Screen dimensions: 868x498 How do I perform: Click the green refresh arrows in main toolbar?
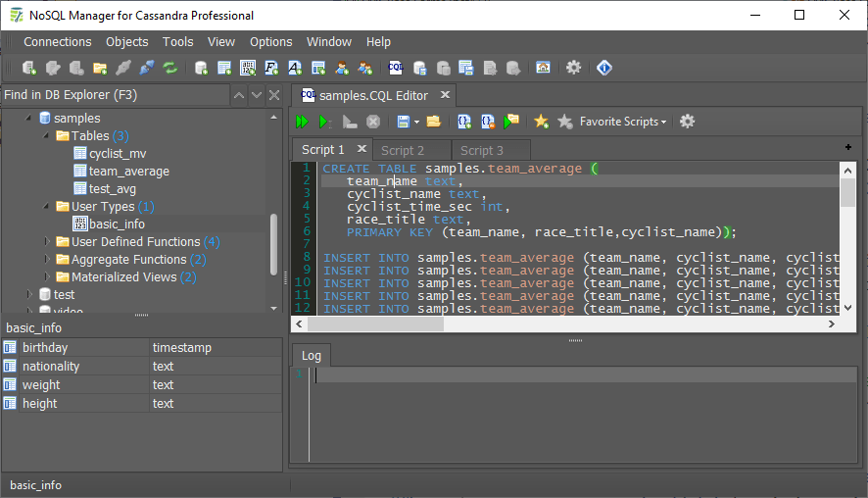pyautogui.click(x=170, y=68)
